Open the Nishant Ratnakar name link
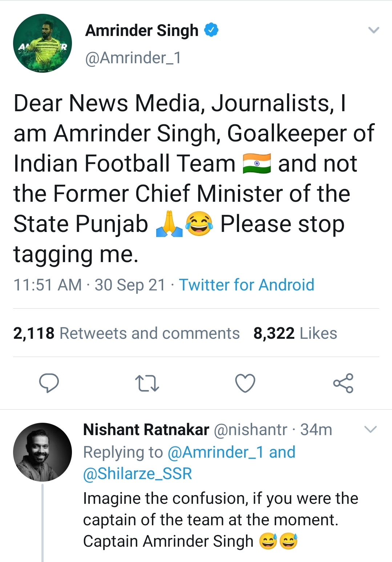This screenshot has height=562, width=392. [x=146, y=430]
